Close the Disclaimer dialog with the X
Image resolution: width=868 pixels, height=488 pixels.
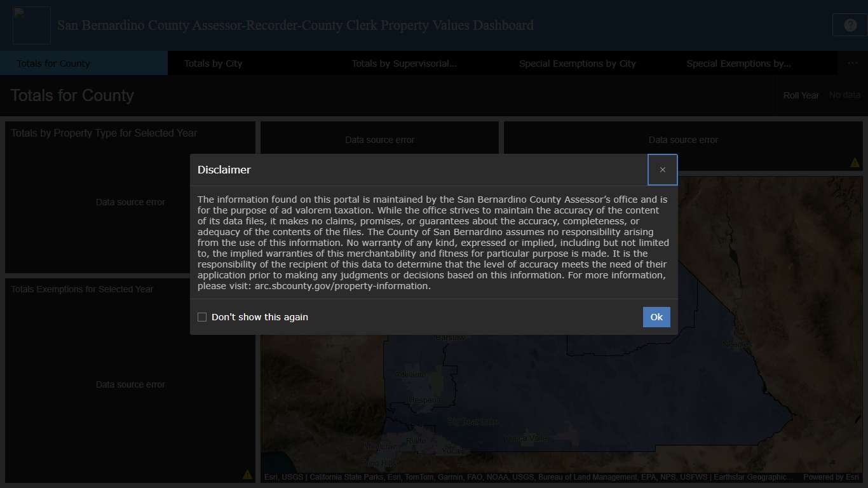tap(662, 170)
